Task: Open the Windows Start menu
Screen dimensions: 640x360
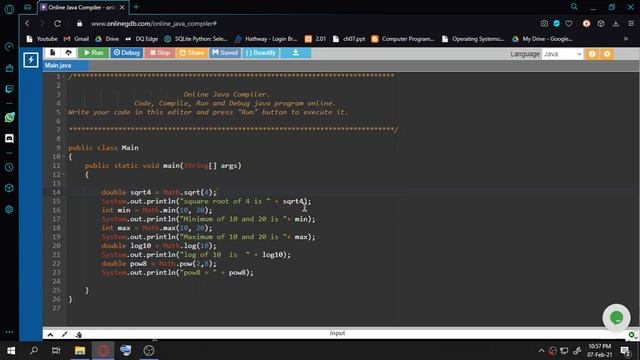Action: [x=11, y=350]
